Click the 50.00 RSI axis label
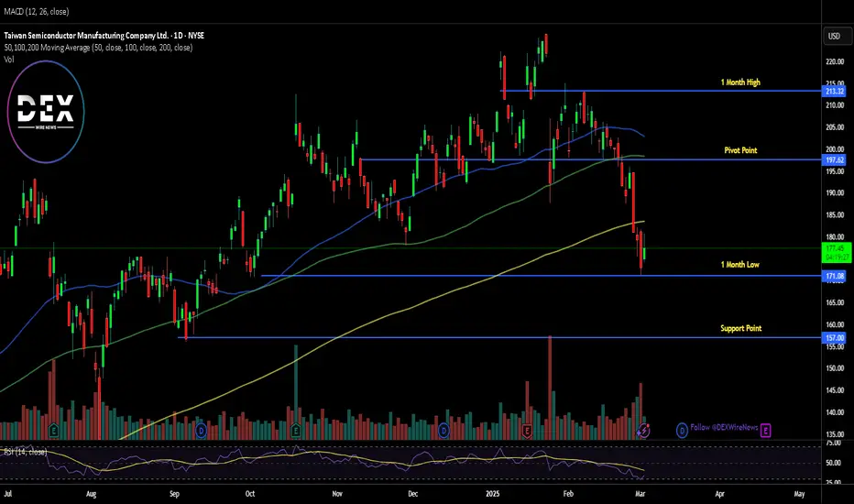 [833, 463]
